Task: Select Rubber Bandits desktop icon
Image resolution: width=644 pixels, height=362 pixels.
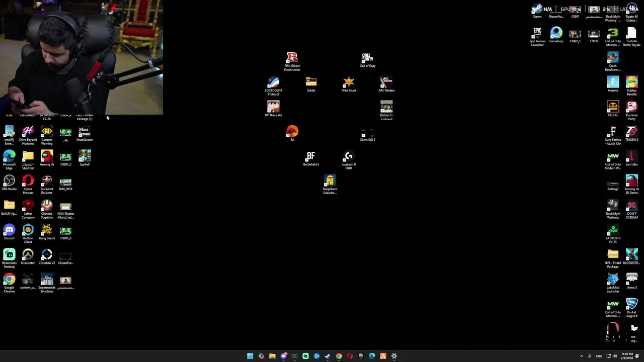Action: point(631,86)
